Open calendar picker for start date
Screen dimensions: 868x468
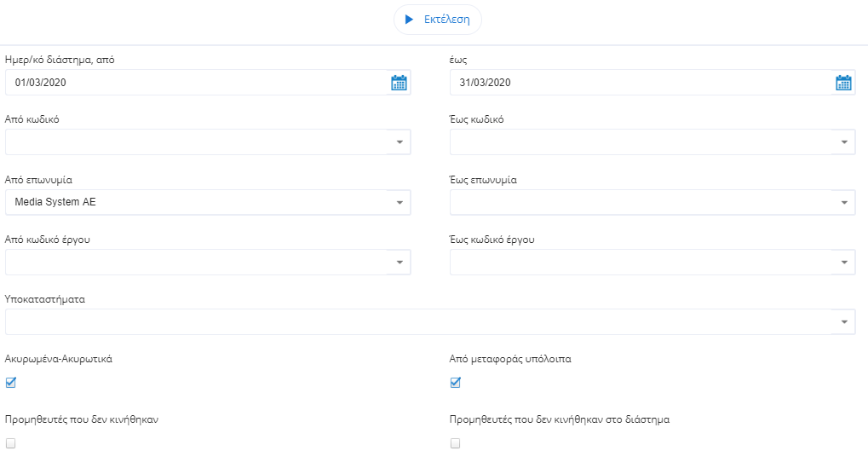(399, 83)
